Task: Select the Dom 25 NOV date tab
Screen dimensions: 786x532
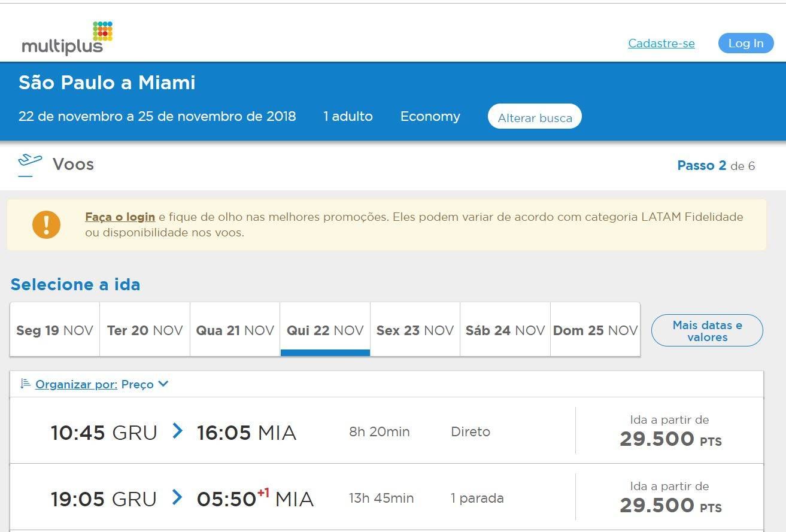Action: pos(595,330)
